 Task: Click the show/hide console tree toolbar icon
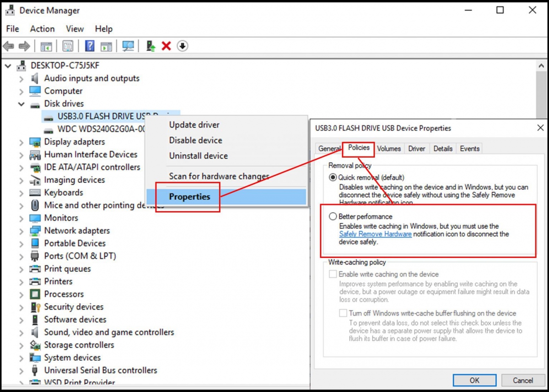click(46, 46)
